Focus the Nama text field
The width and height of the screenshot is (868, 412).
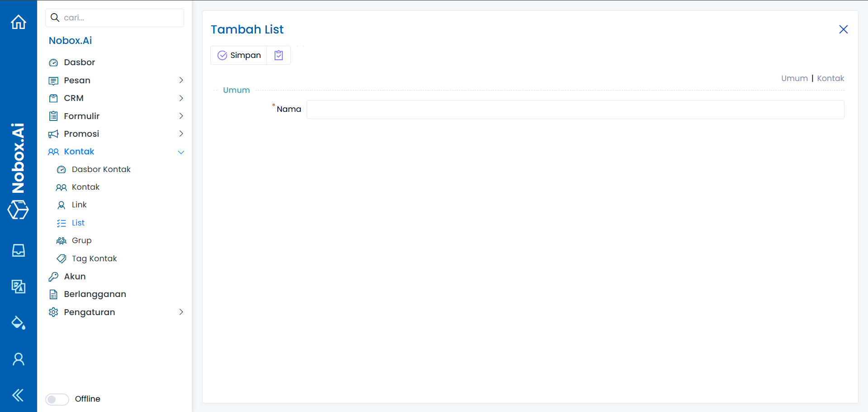[575, 110]
